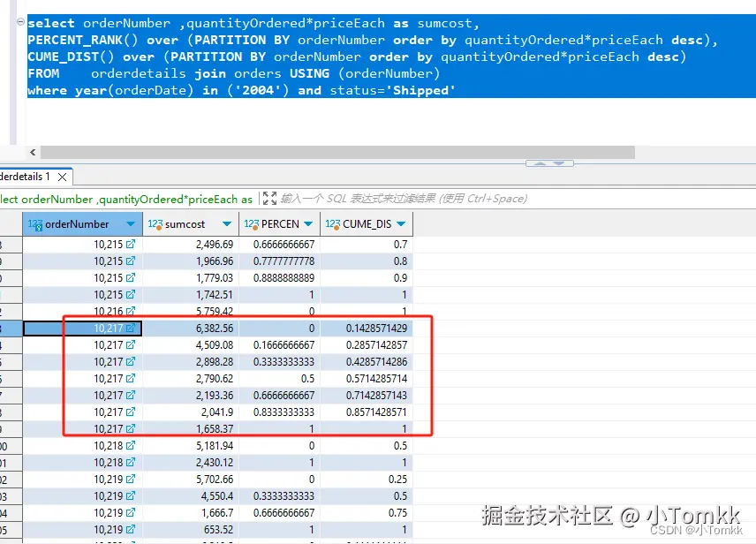Open the CUME_DIS column dropdown arrow
This screenshot has width=756, height=544.
pyautogui.click(x=401, y=224)
